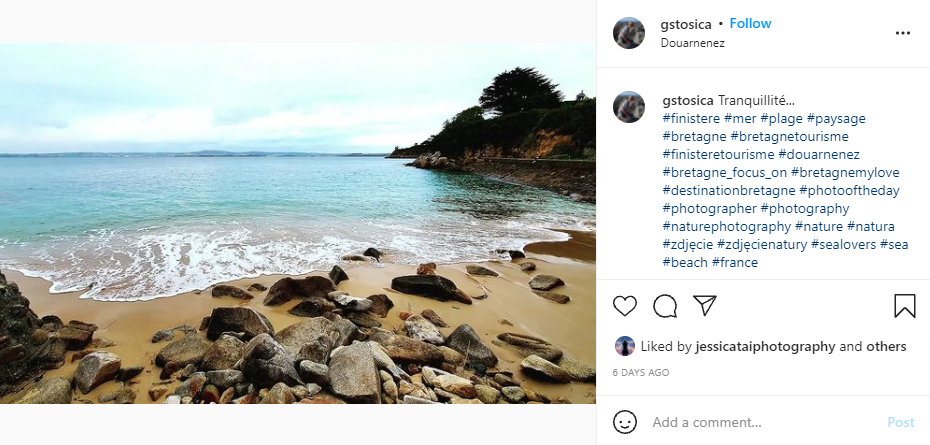
Task: Show the list of others who liked
Action: click(x=883, y=347)
